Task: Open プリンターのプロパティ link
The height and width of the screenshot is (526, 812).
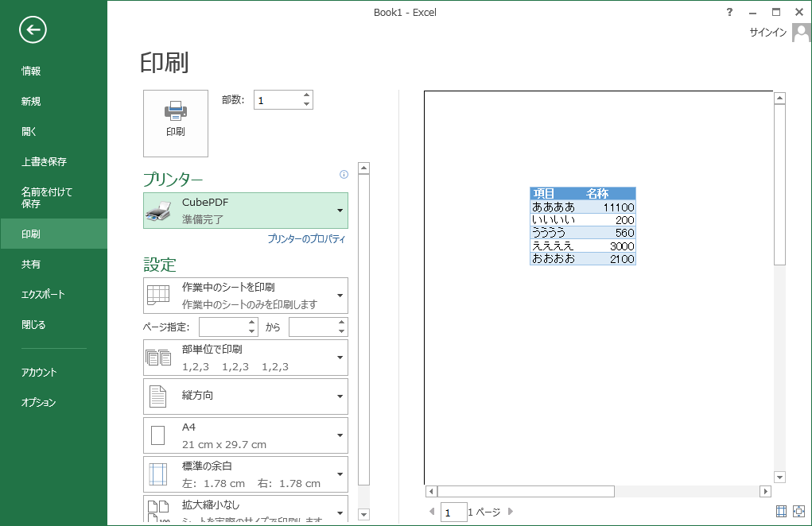Action: (306, 239)
